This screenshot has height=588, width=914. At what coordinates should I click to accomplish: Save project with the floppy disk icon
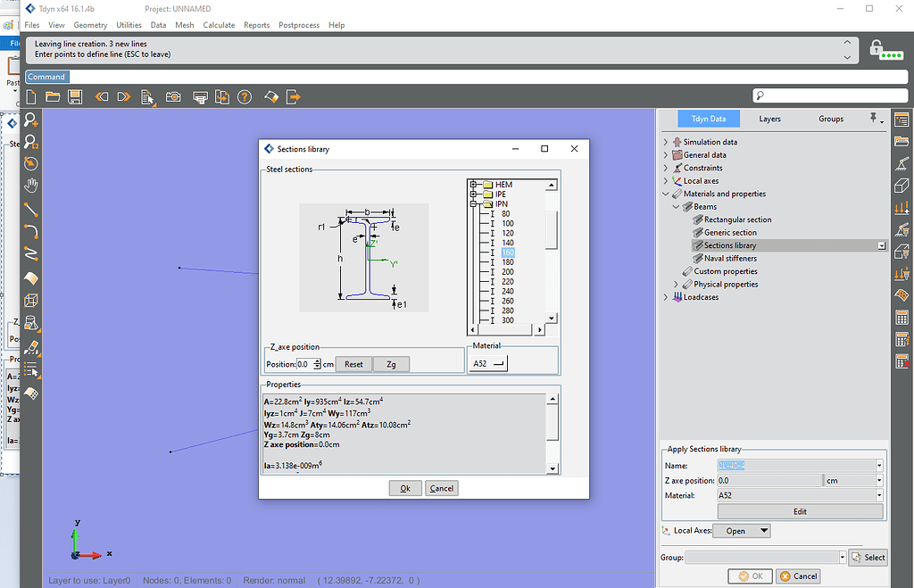[x=75, y=96]
